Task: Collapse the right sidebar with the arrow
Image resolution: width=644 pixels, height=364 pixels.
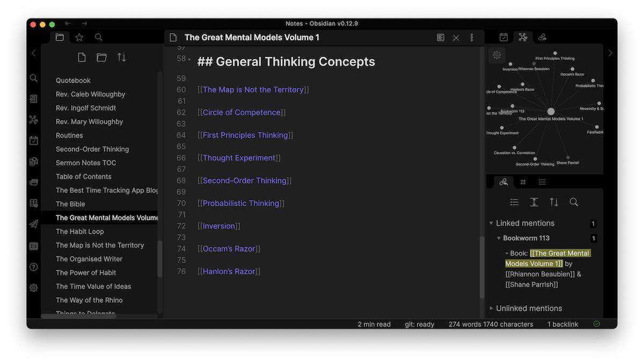Action: (610, 53)
